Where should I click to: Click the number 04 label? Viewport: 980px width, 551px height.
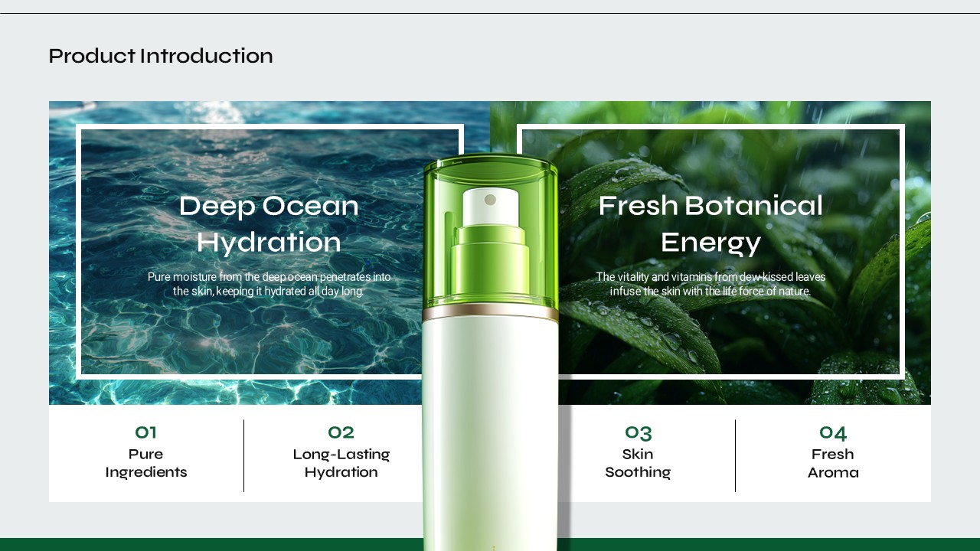[833, 432]
